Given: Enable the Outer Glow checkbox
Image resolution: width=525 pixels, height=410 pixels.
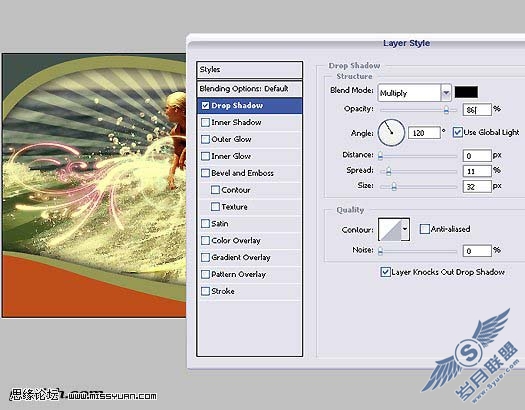Looking at the screenshot, I should pyautogui.click(x=205, y=139).
